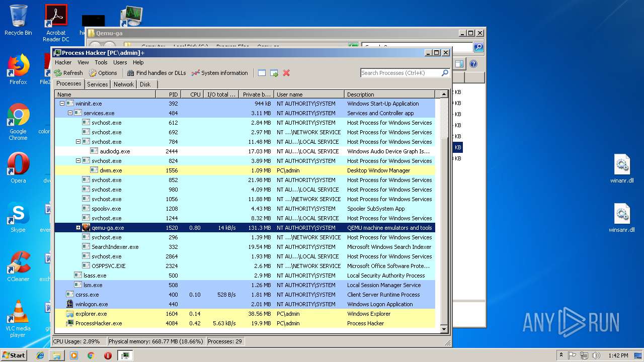Click the process list scrollbar up arrow
This screenshot has height=362, width=644.
(444, 94)
